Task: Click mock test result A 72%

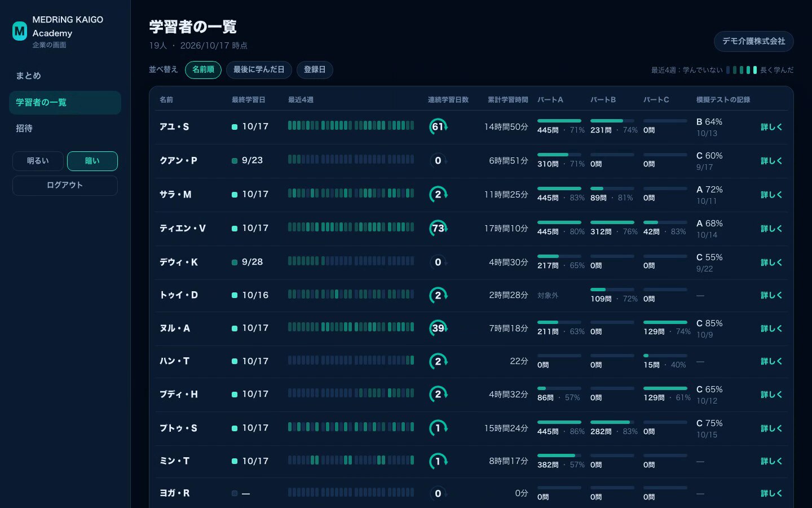Action: tap(709, 190)
